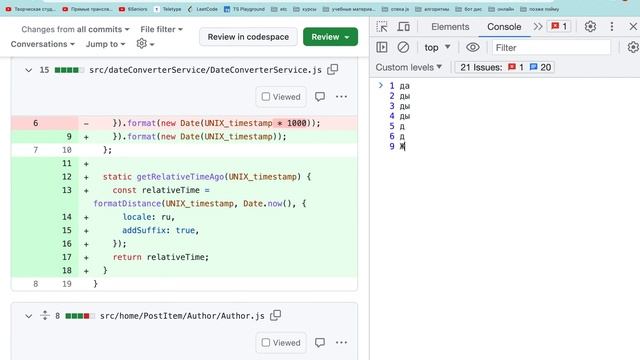Open the top context selector
Viewport: 640px width, 360px height.
tap(437, 47)
